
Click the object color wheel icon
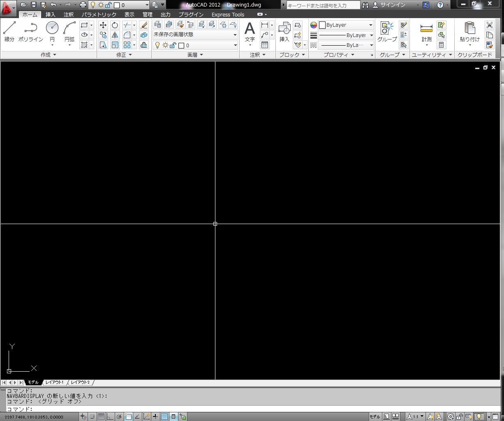tap(314, 25)
